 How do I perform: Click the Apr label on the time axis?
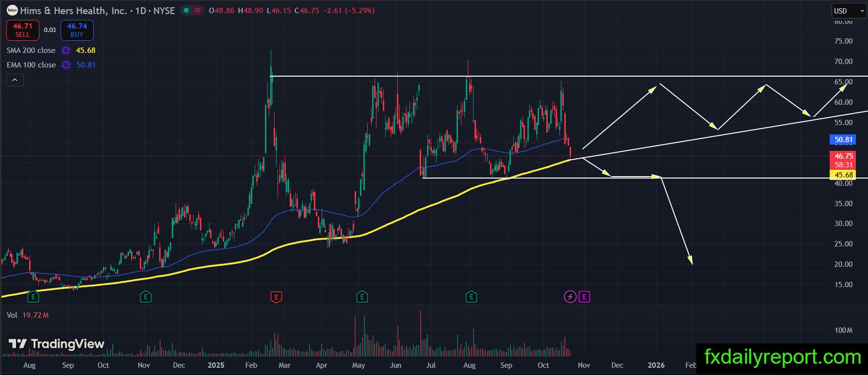[321, 365]
